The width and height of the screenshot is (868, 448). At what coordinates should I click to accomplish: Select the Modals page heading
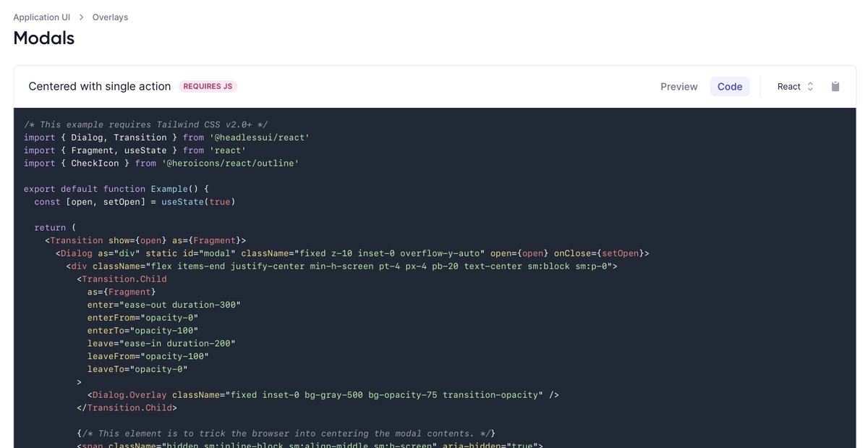pos(43,38)
